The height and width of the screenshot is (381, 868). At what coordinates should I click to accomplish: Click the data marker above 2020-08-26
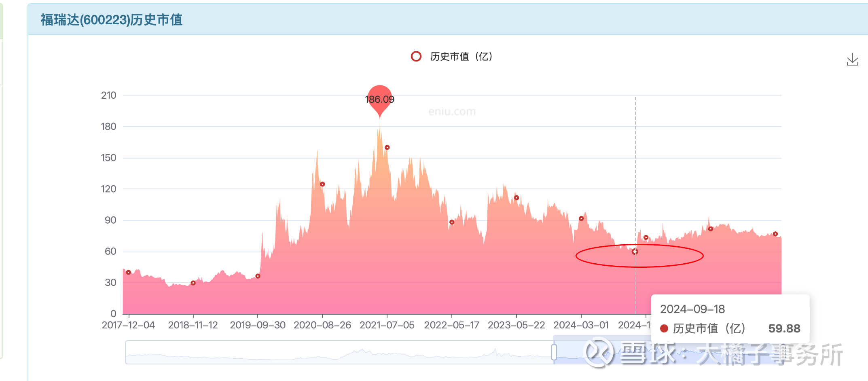click(322, 184)
